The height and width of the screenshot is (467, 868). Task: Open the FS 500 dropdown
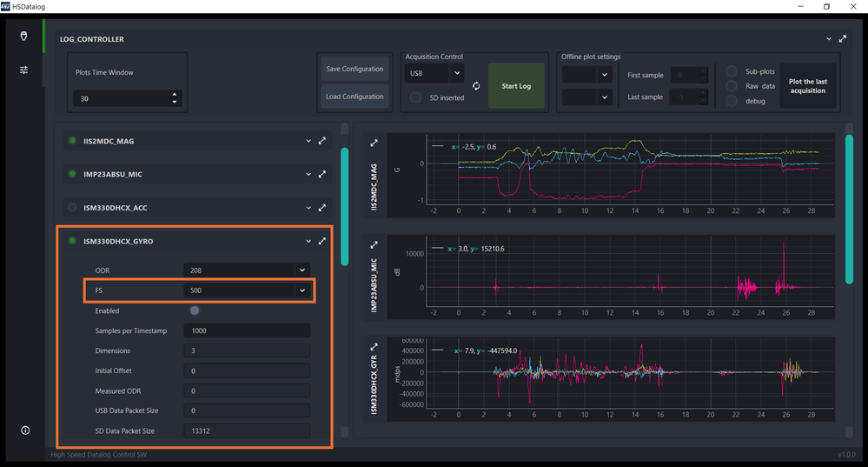[247, 290]
